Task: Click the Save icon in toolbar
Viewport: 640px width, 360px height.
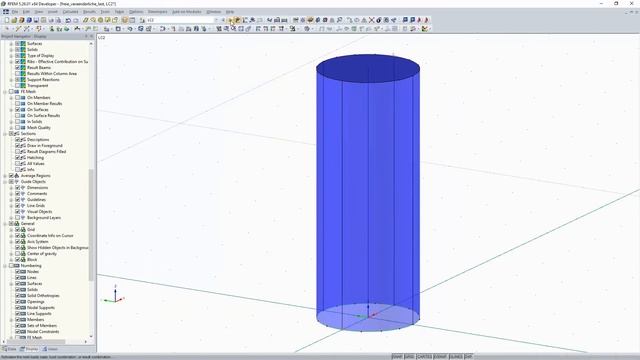Action: pos(36,20)
